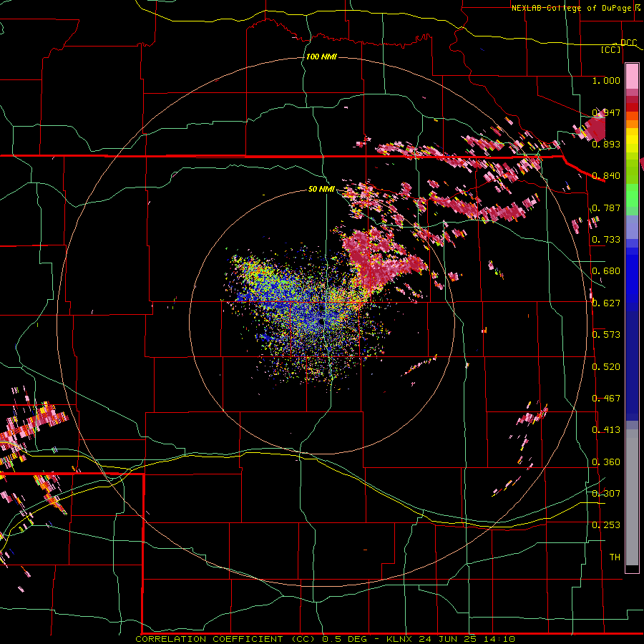Click the 0.733 scale value
644x644 pixels.
[x=606, y=240]
